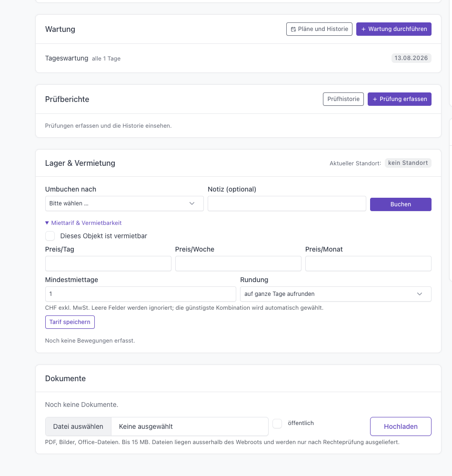Click Wartung durchführen button

pyautogui.click(x=394, y=29)
